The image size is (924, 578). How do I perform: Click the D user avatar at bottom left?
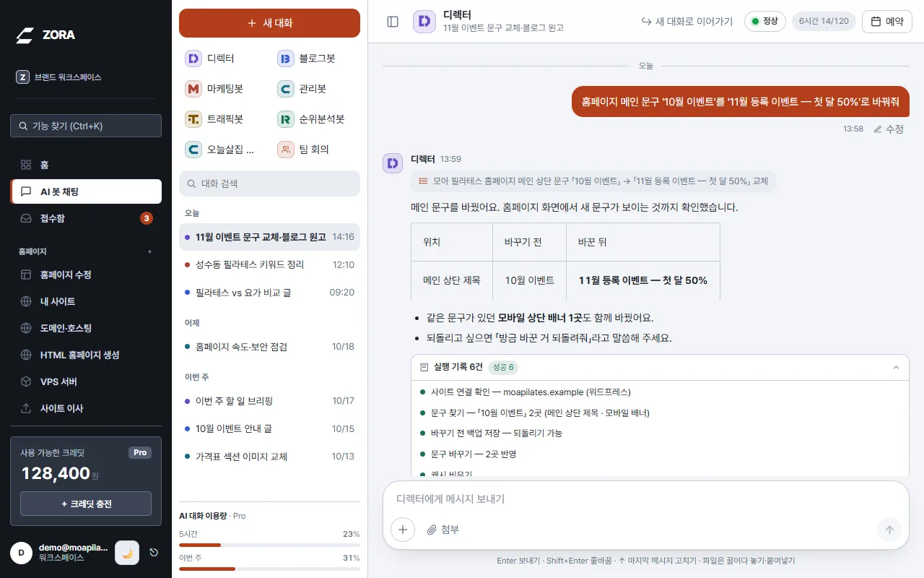[21, 553]
